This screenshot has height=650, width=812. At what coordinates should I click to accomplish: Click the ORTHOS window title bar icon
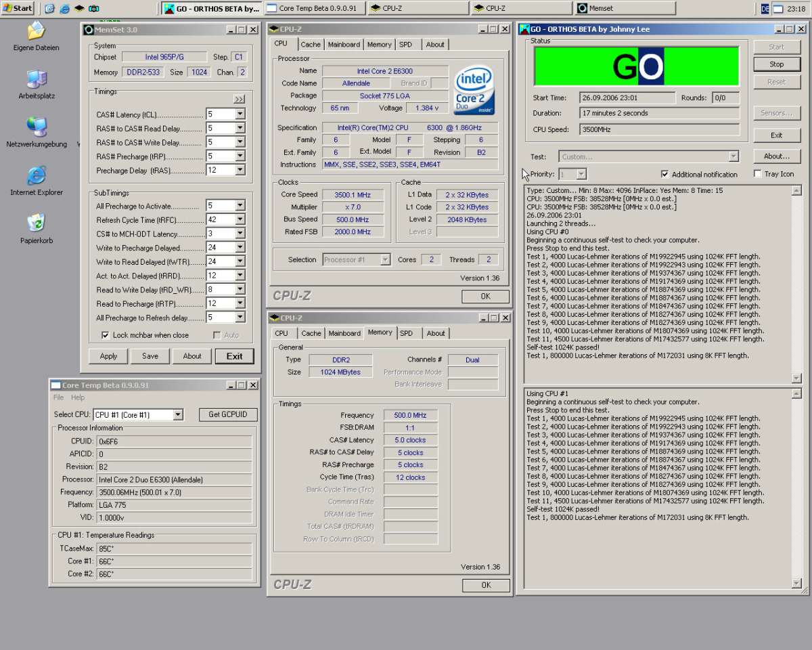pyautogui.click(x=524, y=29)
